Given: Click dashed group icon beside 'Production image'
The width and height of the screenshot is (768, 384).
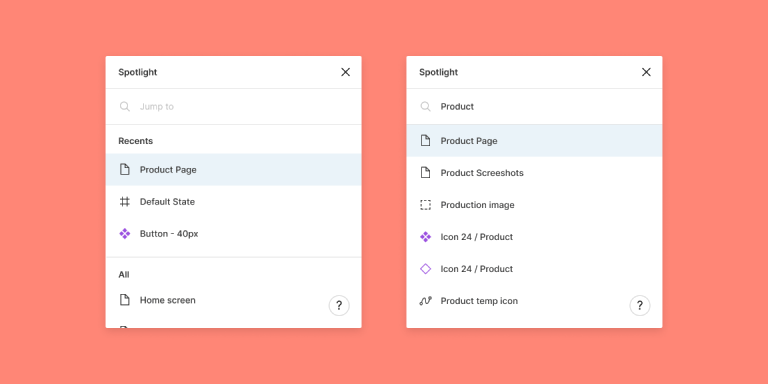Looking at the screenshot, I should (426, 205).
